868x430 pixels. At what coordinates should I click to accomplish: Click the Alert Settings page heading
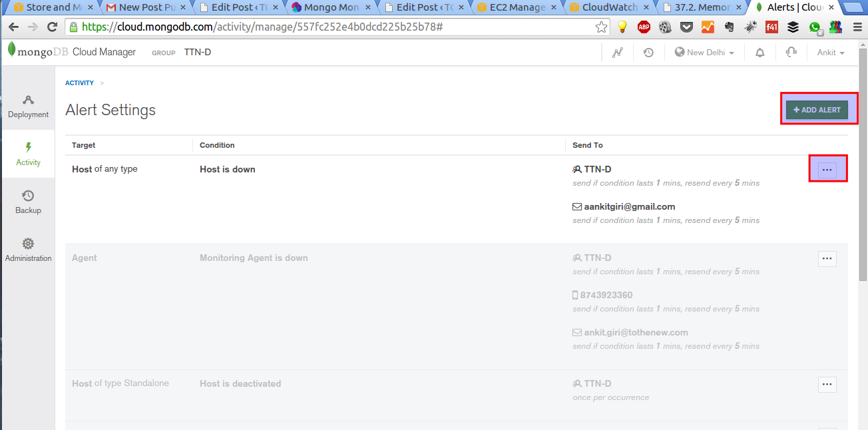(110, 110)
